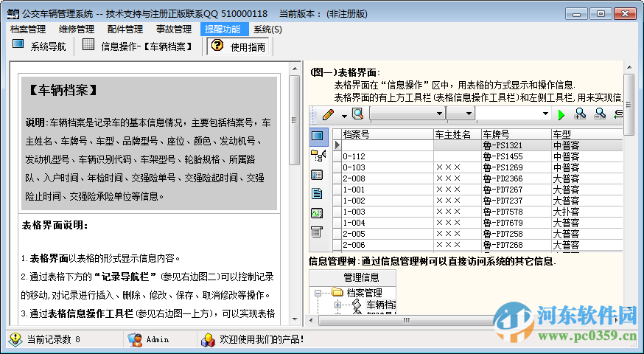Select table cell 鲁-PD7679
Viewport: 644px width, 354px height.
[517, 223]
